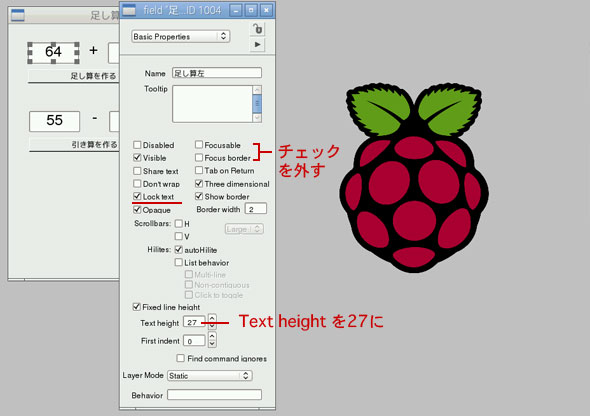
Task: Click the 引き算を作る button in stack window
Action: [74, 145]
